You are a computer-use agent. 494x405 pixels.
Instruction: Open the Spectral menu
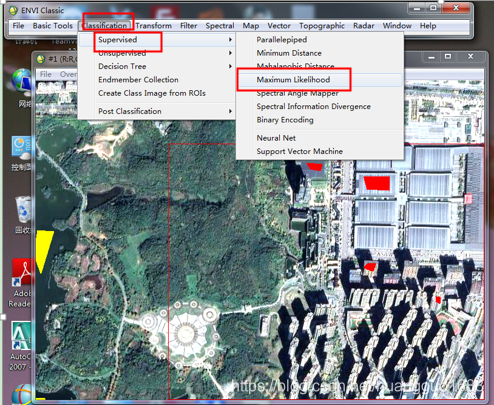pyautogui.click(x=220, y=26)
